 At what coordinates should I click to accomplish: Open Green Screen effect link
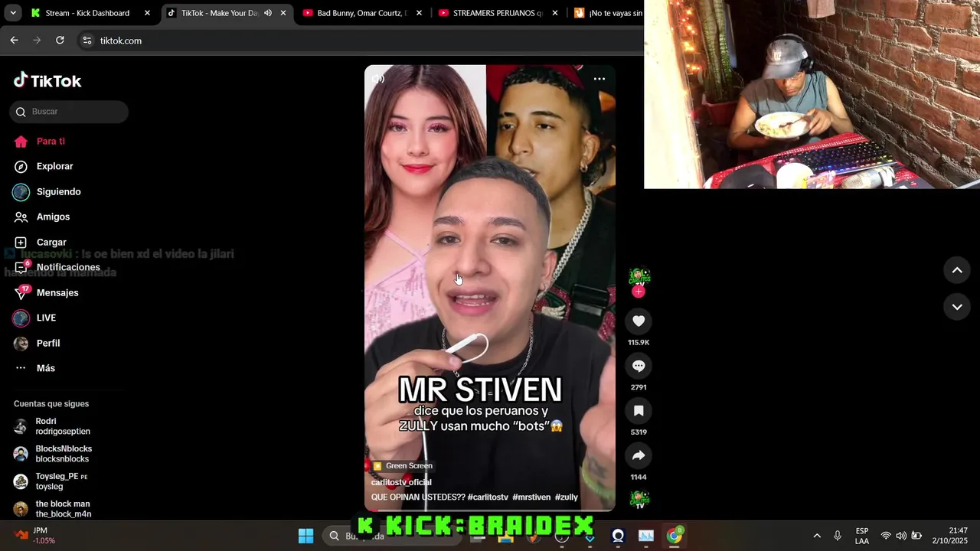click(403, 466)
